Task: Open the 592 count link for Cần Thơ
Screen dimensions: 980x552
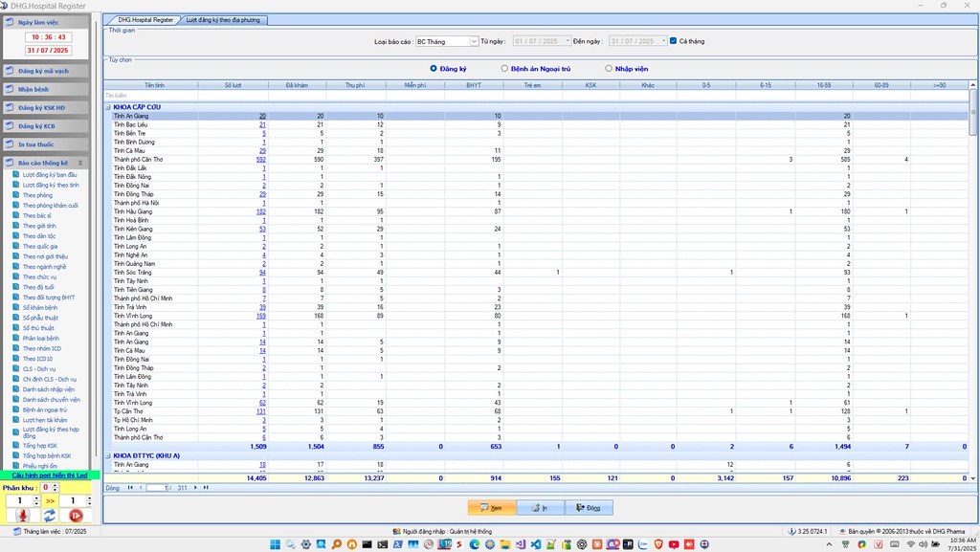Action: click(260, 159)
